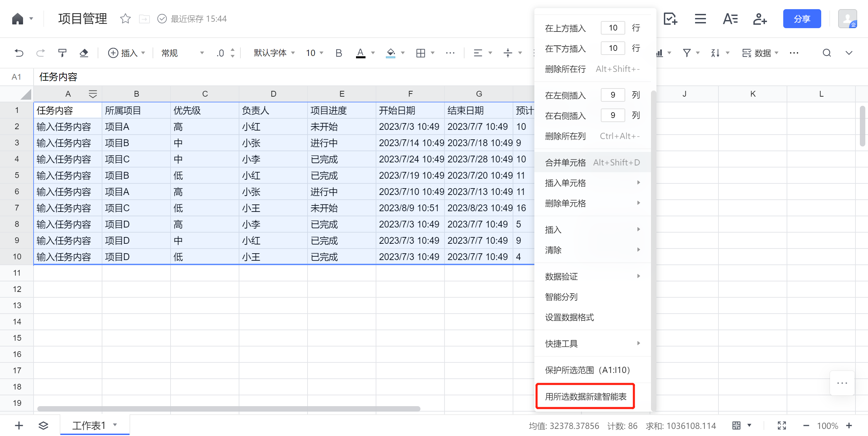Select the format painter tool

62,53
